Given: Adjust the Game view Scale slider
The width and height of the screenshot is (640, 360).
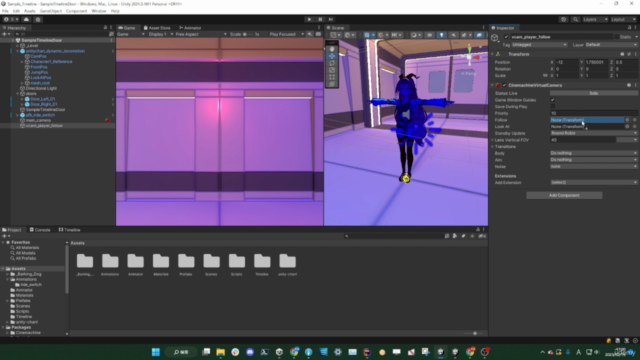Looking at the screenshot, I should coord(249,34).
